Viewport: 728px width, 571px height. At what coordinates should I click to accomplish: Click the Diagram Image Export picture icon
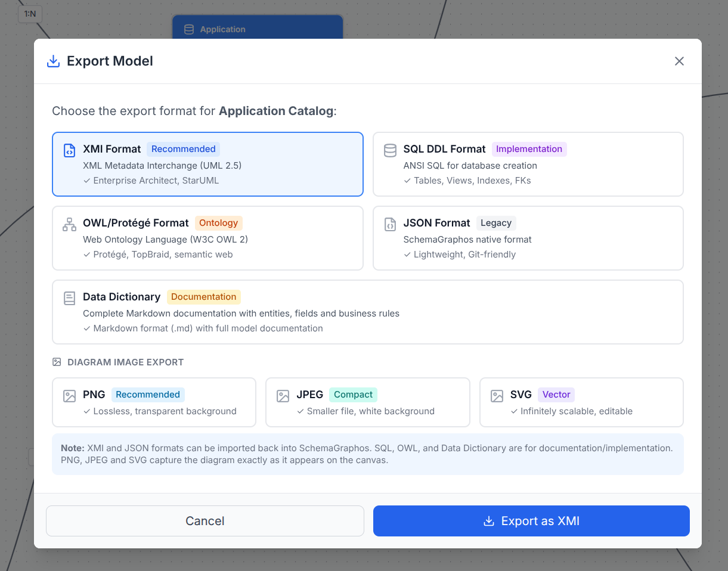coord(57,362)
